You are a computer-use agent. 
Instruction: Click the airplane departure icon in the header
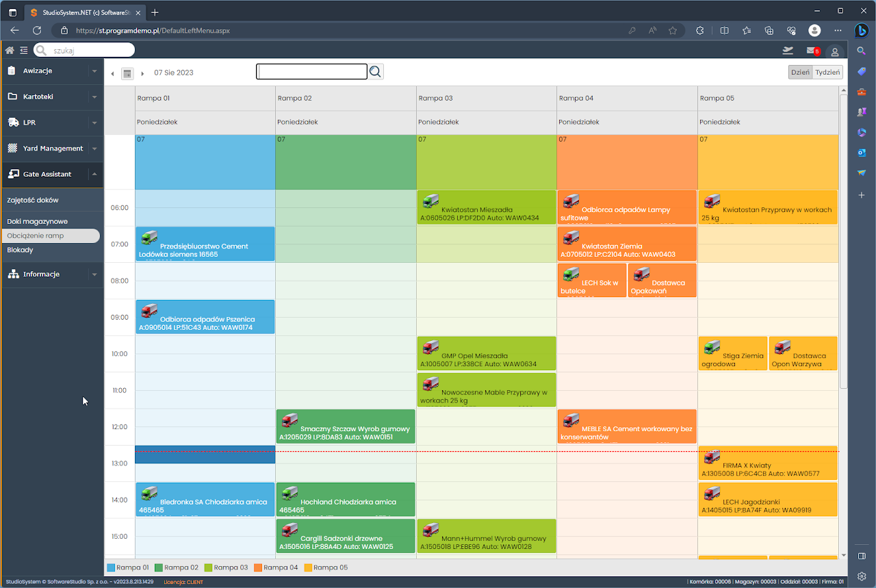point(788,51)
